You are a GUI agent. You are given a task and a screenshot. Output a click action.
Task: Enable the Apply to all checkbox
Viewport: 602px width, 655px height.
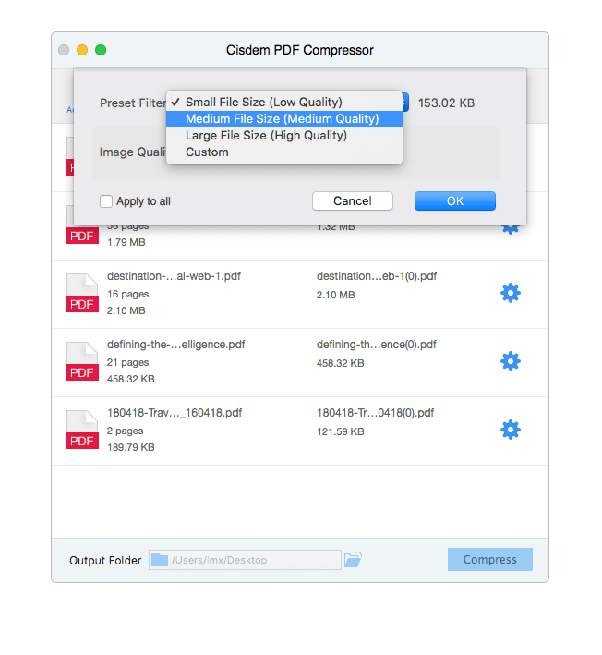[107, 201]
